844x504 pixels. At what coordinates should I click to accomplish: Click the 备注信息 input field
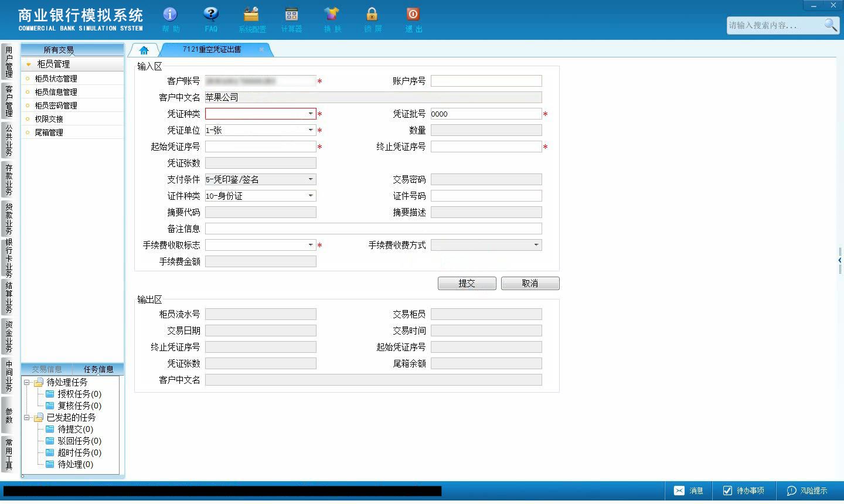point(373,229)
